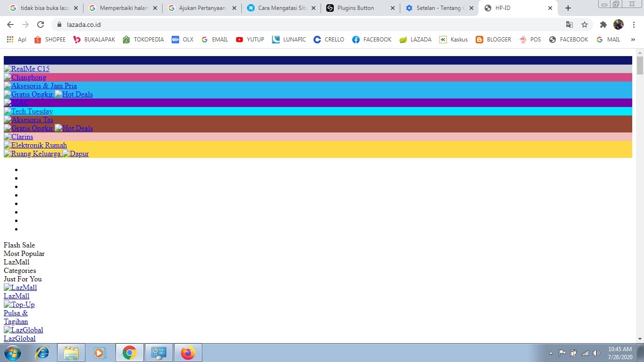Screen dimensions: 644x362
Task: Open the Ruang Keluarga link
Action: [32, 154]
